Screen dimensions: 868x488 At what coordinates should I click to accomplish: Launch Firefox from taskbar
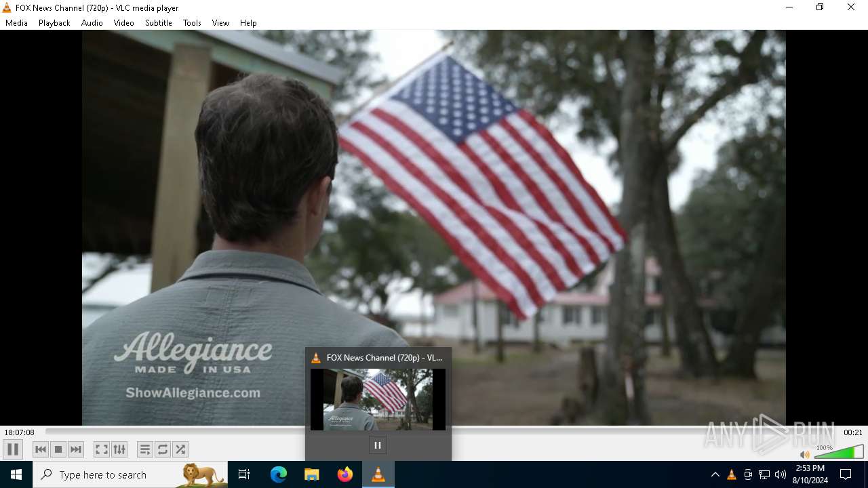tap(345, 474)
